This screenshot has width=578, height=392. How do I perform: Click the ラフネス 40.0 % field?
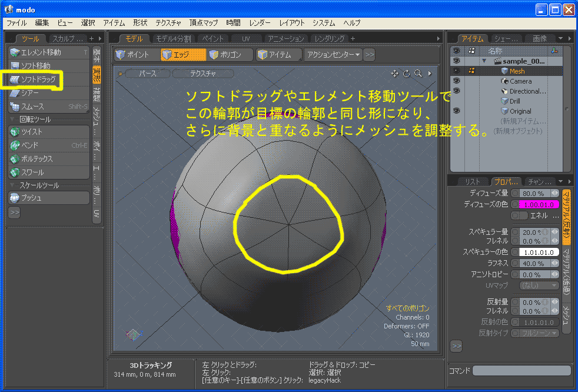click(x=535, y=263)
